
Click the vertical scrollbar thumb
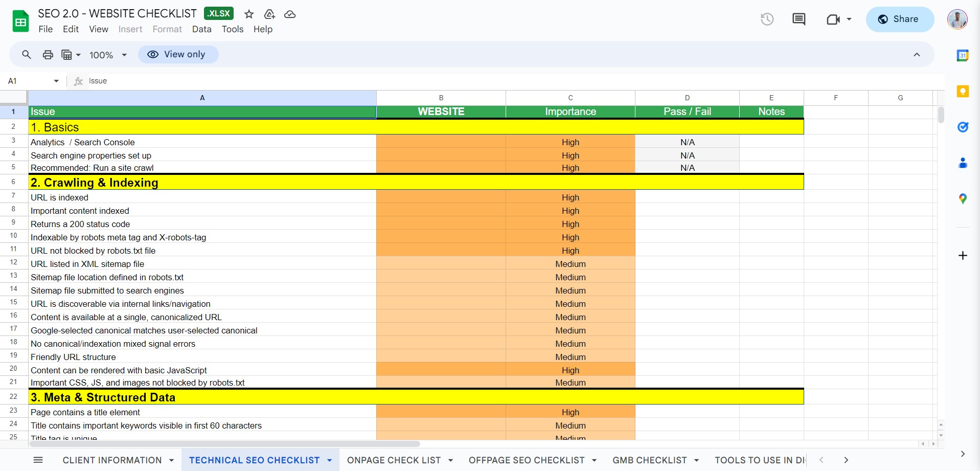click(x=941, y=114)
